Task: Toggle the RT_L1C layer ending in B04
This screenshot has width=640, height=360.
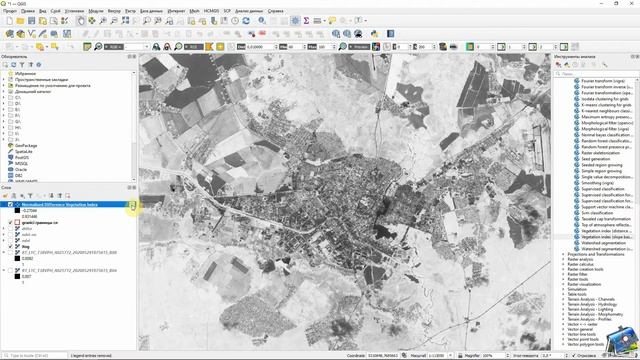Action: (11, 271)
